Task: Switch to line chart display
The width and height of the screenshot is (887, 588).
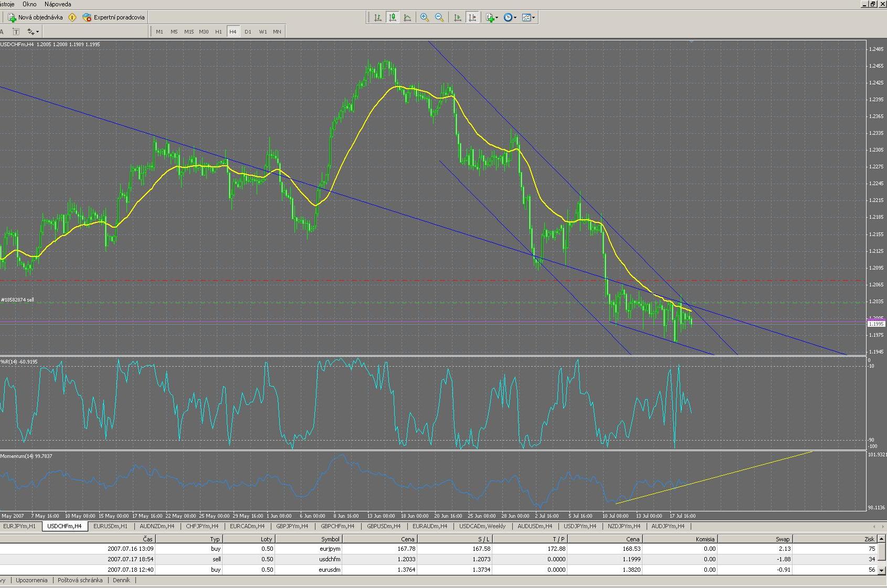Action: pos(407,17)
